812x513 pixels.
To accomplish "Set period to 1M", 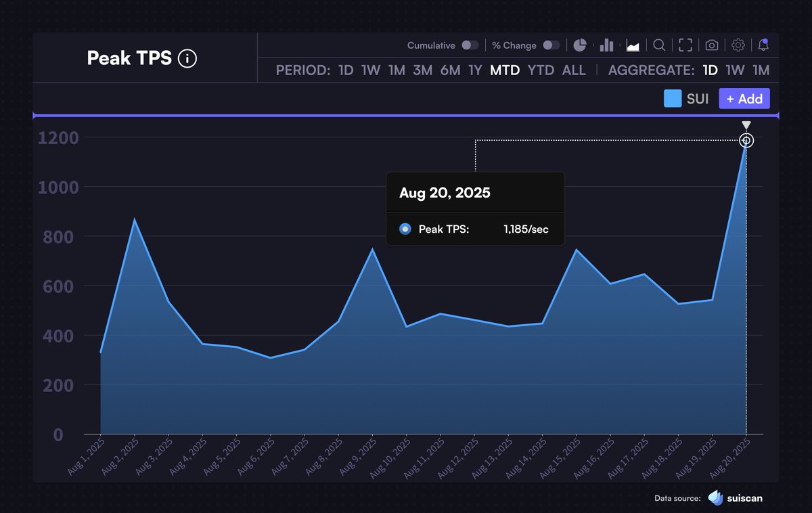I will tap(397, 70).
